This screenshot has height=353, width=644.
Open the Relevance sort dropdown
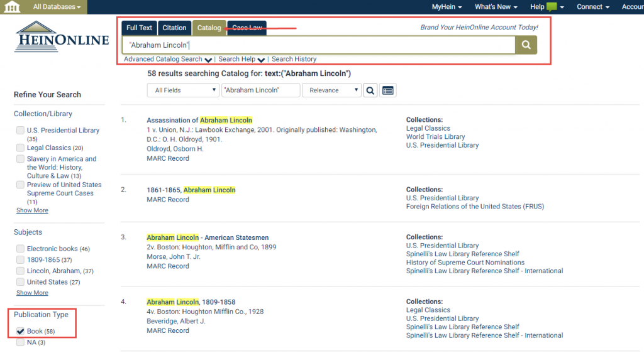(331, 90)
